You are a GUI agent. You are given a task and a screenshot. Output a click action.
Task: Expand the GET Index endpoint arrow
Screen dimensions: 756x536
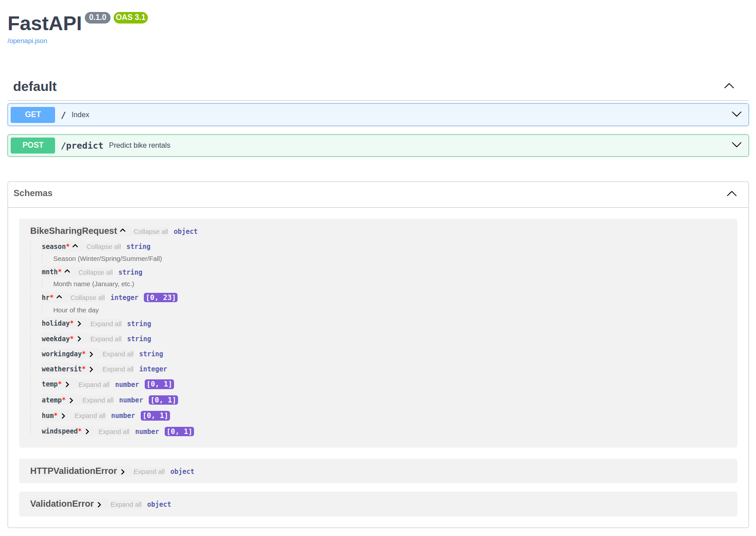point(736,114)
